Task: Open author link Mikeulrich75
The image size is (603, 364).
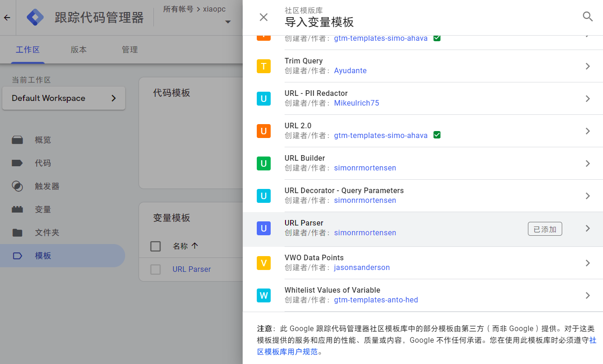Action: pos(356,103)
